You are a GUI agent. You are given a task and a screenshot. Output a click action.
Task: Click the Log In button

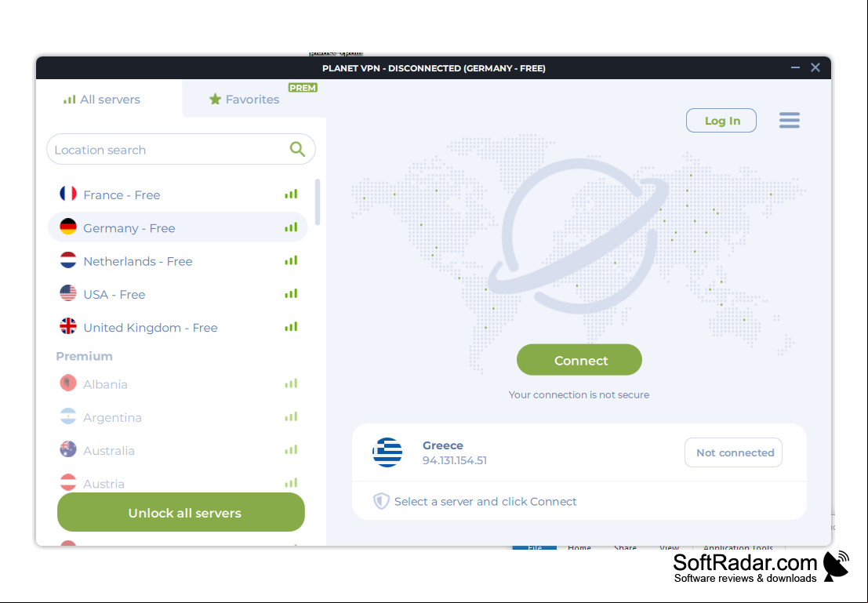point(721,120)
